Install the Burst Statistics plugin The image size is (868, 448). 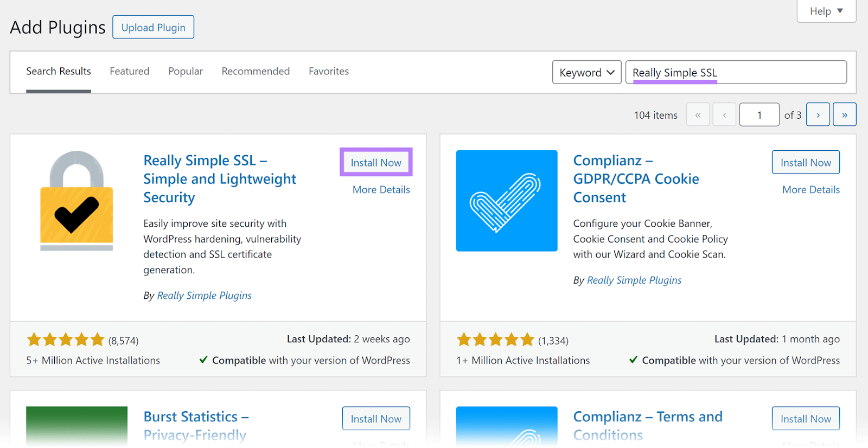pos(376,418)
